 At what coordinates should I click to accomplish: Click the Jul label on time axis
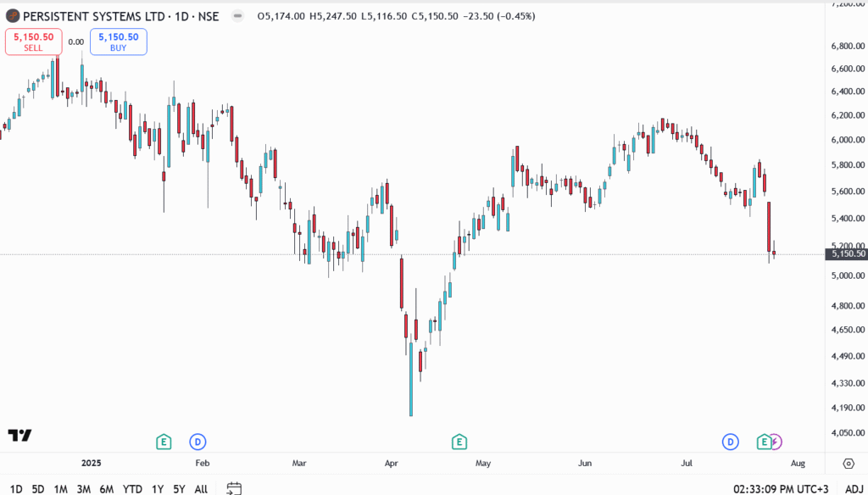(x=687, y=463)
